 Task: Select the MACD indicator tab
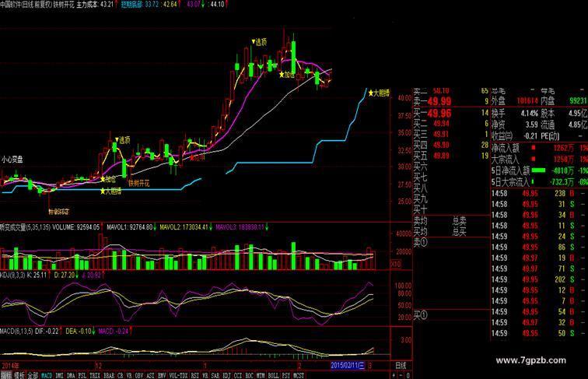[47, 375]
